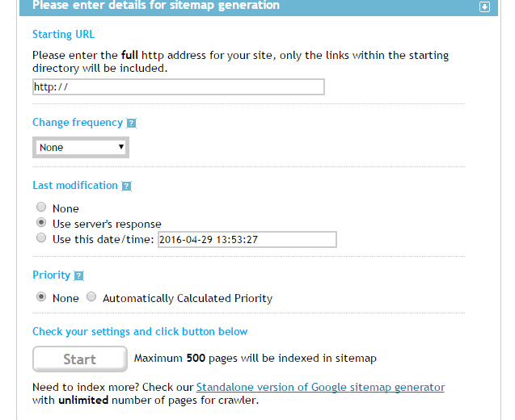Click the Starting URL text field
Image resolution: width=515 pixels, height=420 pixels.
[x=178, y=87]
